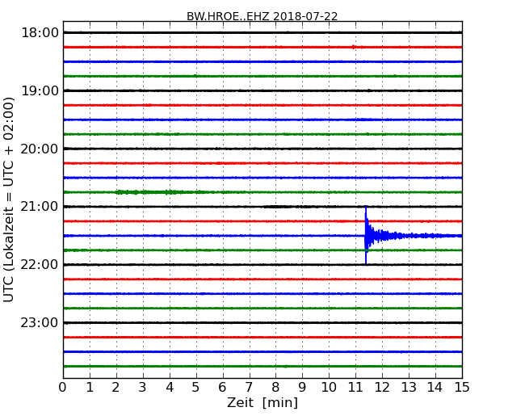Click x-axis tick label 5
This screenshot has width=525, height=420.
pyautogui.click(x=196, y=387)
